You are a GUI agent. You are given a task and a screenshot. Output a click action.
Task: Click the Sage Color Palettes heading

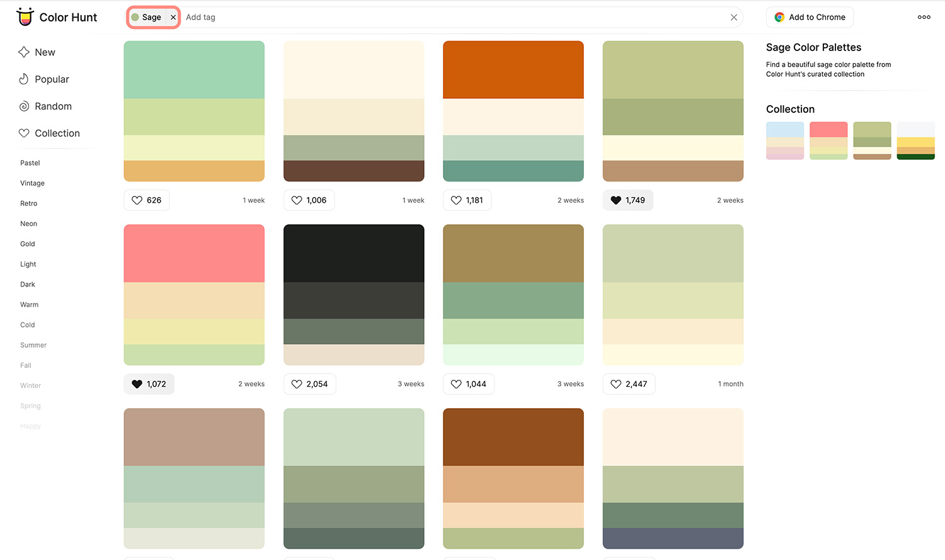(813, 47)
